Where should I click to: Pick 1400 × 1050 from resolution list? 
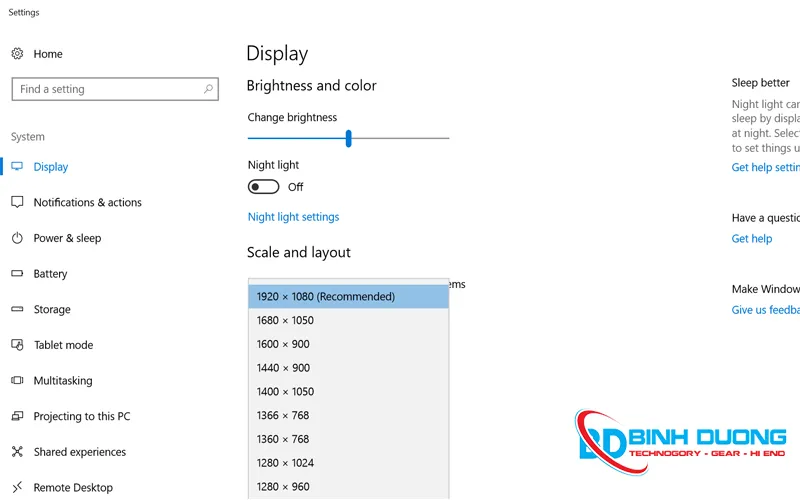[348, 392]
